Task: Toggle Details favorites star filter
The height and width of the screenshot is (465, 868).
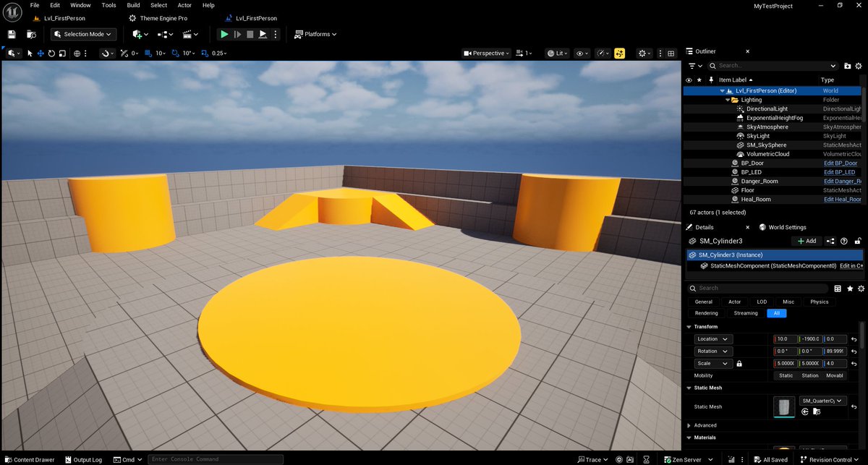Action: 850,288
